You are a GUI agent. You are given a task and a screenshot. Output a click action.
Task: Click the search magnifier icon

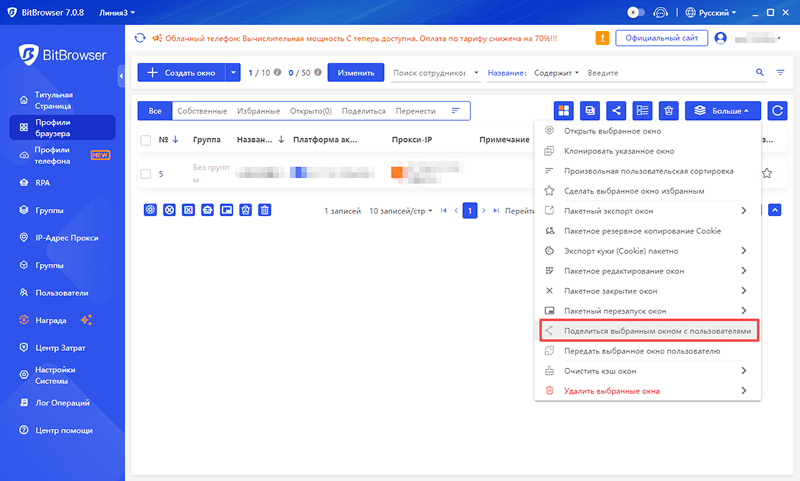(759, 73)
